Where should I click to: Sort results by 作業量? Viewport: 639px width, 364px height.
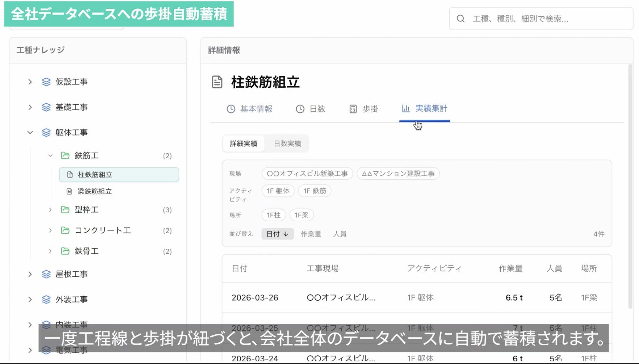click(311, 234)
